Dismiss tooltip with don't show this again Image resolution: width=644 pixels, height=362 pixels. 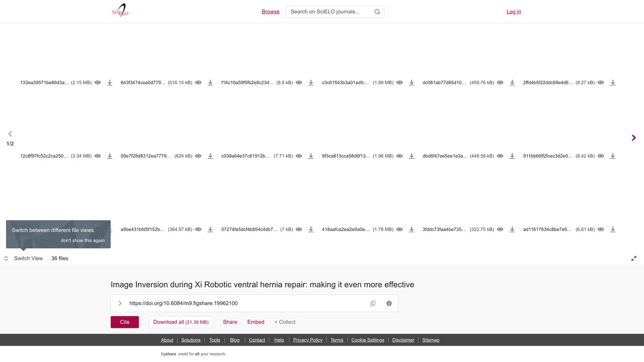83,240
